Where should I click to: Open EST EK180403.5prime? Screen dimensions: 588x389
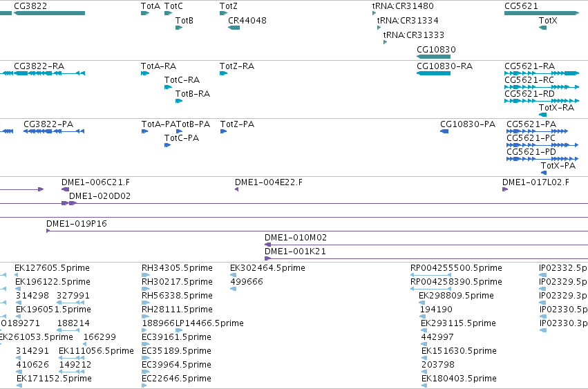coord(424,386)
